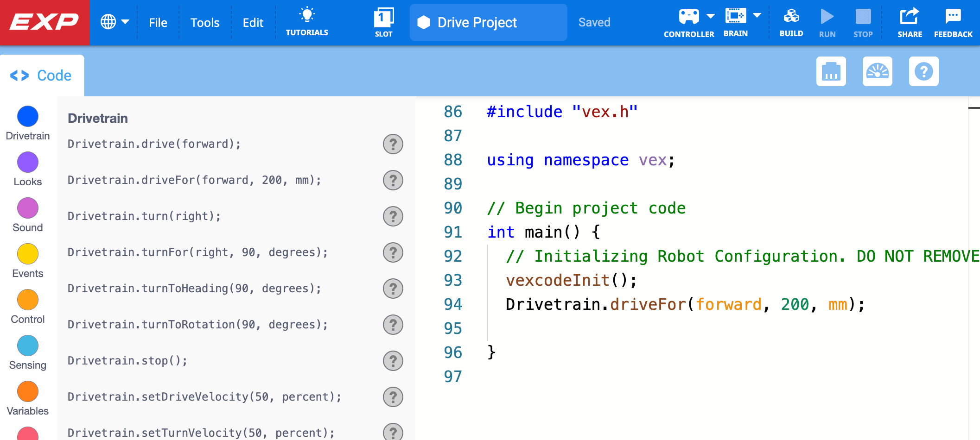
Task: Open the language globe dropdown
Action: point(114,22)
